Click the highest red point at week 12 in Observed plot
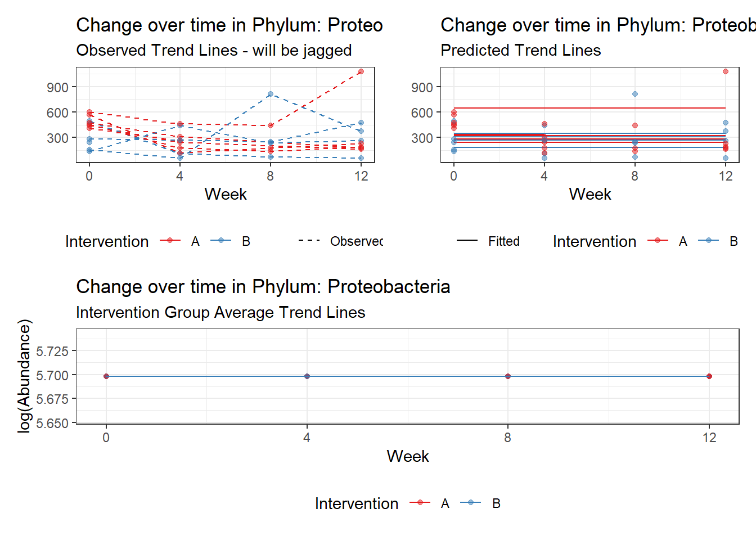Viewport: 756px width, 540px height. (x=361, y=71)
